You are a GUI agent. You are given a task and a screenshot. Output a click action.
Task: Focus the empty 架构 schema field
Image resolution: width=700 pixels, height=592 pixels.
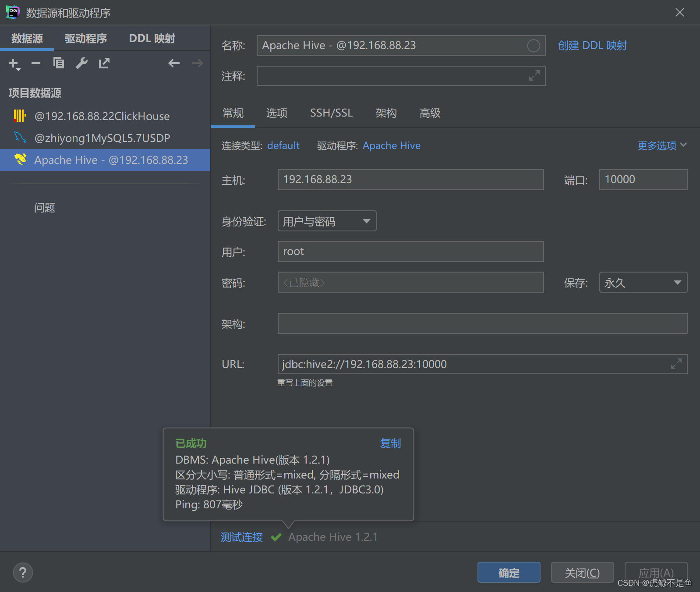[482, 323]
